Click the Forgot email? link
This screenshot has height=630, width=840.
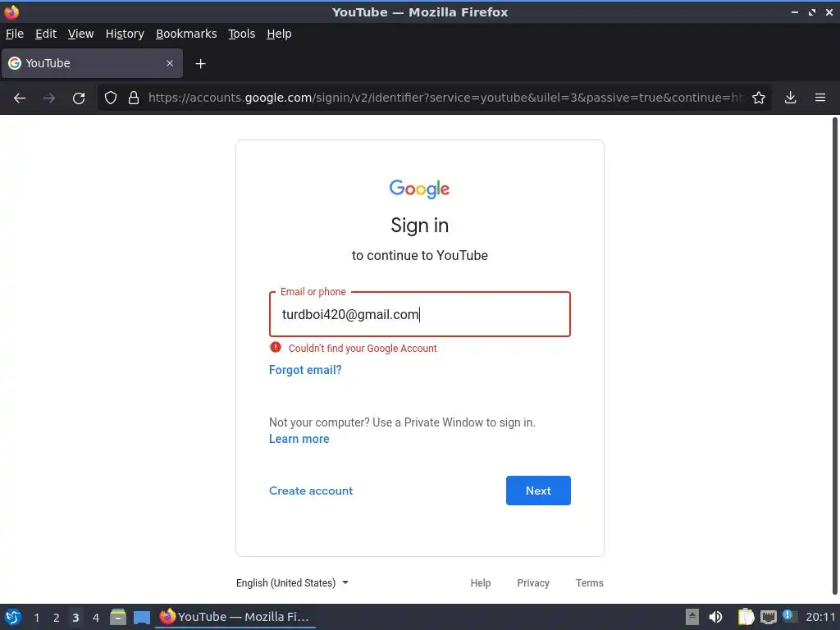coord(305,370)
